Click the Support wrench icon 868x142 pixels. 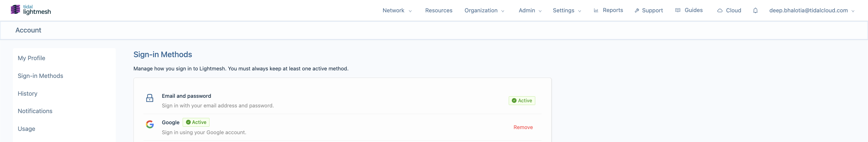coord(637,11)
